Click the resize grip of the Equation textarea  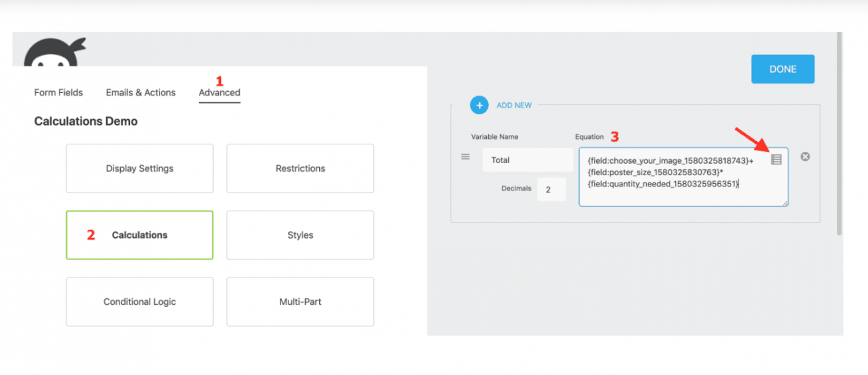pyautogui.click(x=785, y=203)
